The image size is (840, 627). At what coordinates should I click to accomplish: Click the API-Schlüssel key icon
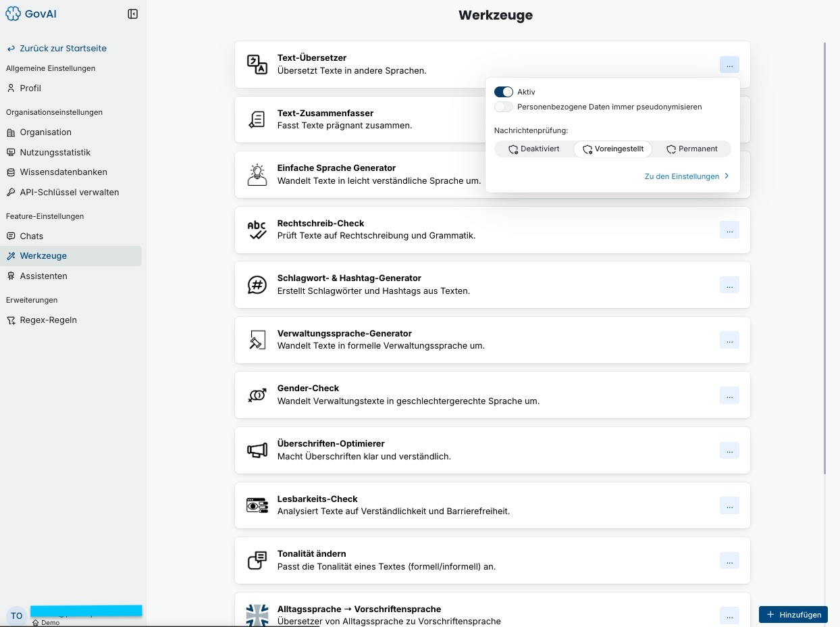11,193
